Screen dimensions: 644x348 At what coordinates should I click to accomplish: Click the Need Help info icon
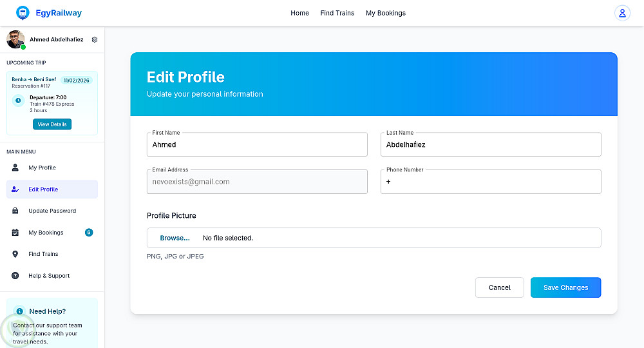[20, 311]
